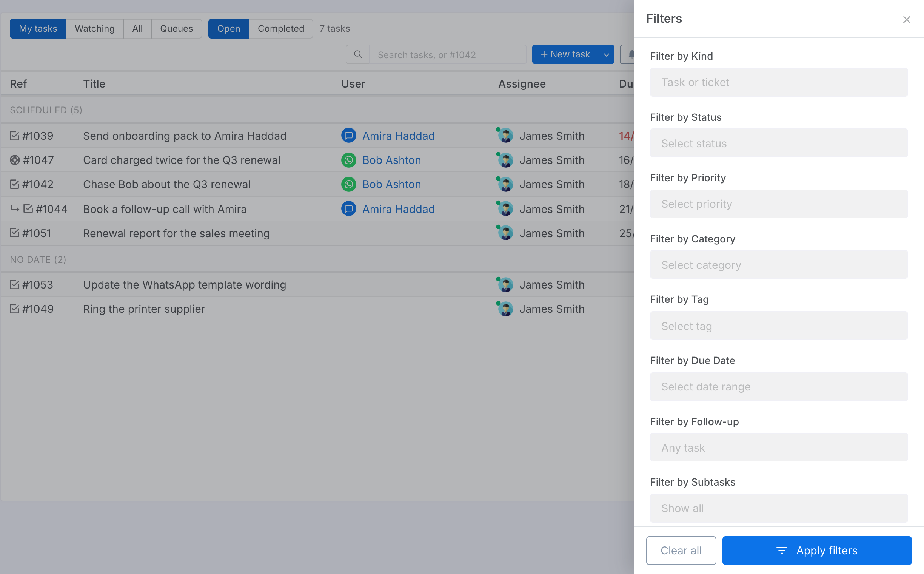Click James Smith's avatar on the #1047 row
924x574 pixels.
click(505, 160)
